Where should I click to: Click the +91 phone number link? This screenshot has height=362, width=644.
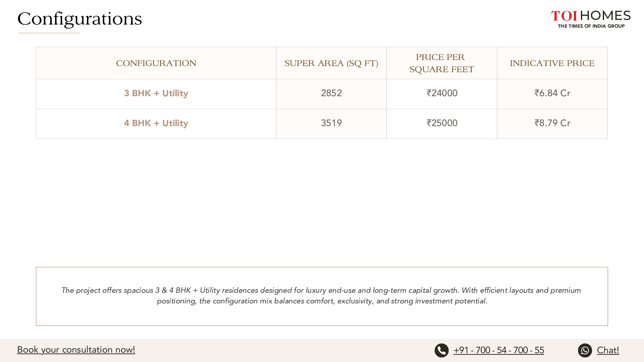point(498,350)
